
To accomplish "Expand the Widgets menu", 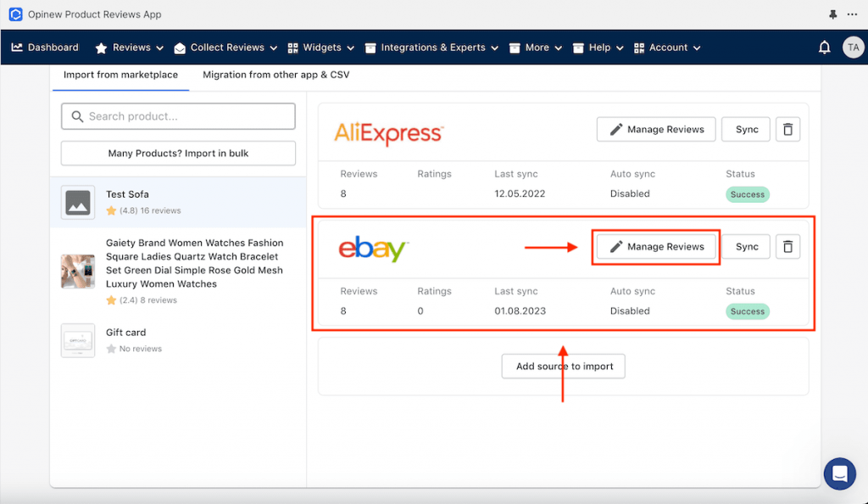I will 321,48.
